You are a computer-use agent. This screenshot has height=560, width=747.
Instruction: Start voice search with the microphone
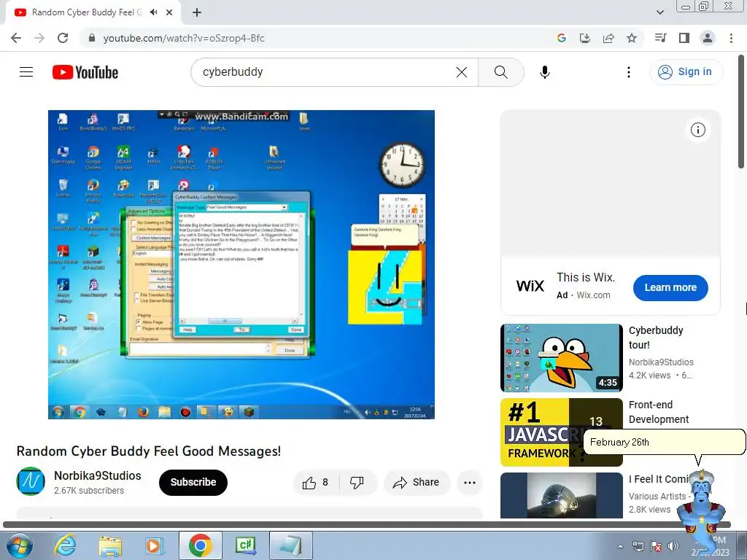(544, 72)
